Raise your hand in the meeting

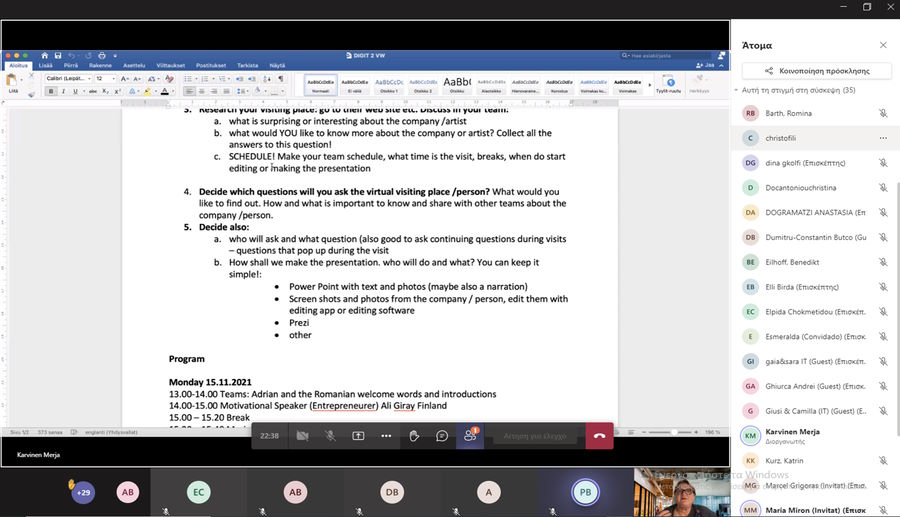414,436
